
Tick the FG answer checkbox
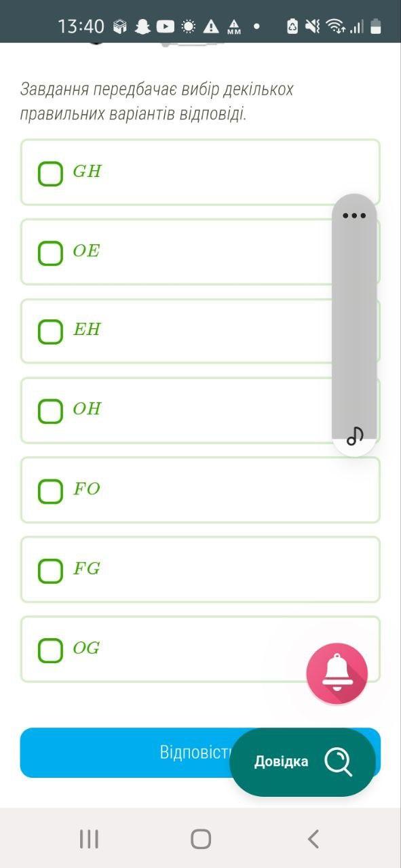coord(50,570)
